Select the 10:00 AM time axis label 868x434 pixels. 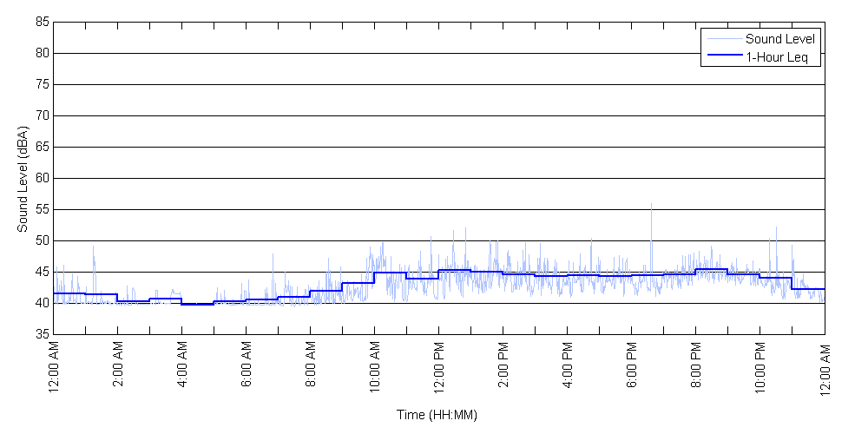374,368
